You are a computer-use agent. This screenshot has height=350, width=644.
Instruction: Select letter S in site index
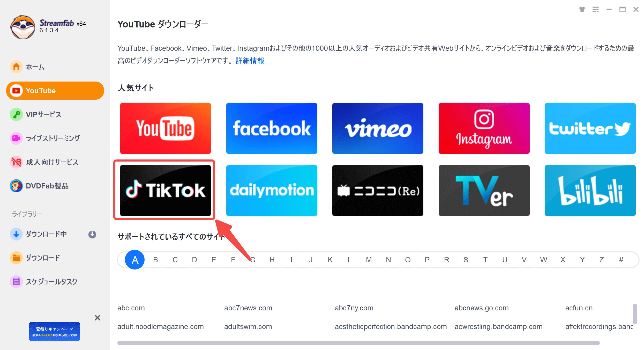coord(466,260)
